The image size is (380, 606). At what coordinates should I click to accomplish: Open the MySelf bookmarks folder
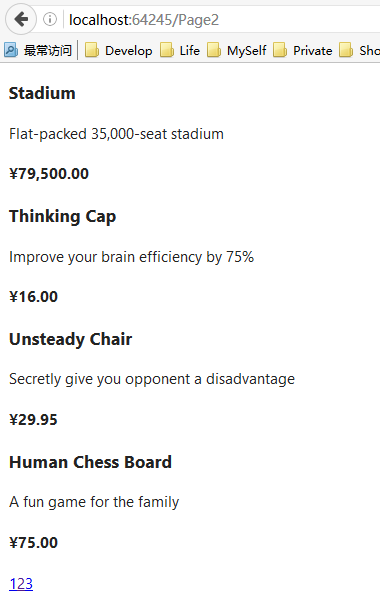point(237,50)
